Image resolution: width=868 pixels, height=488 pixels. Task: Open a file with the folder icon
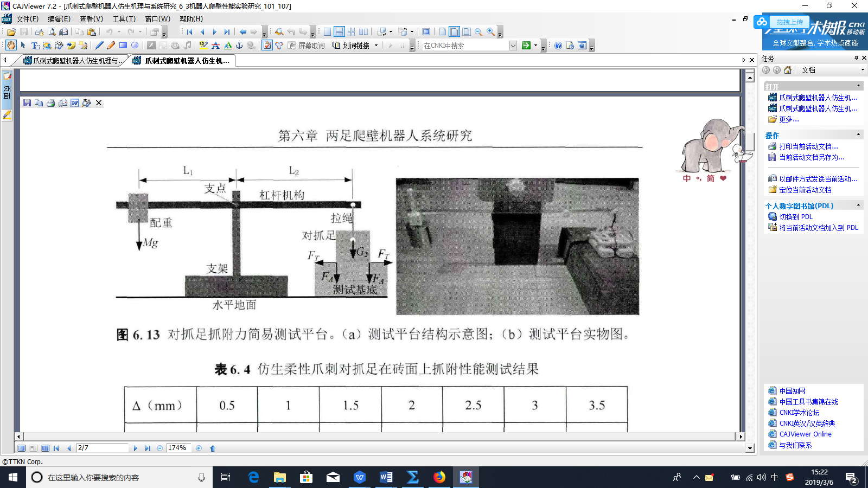[11, 32]
